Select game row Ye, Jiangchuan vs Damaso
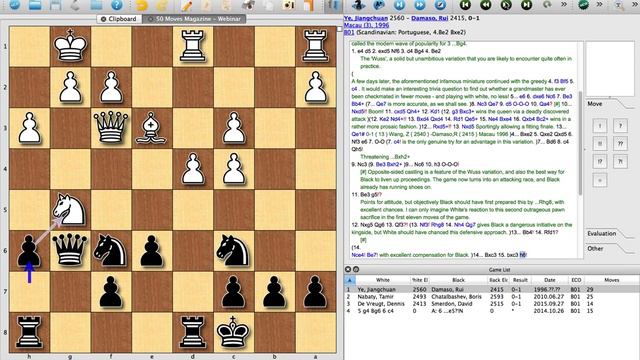 point(492,289)
